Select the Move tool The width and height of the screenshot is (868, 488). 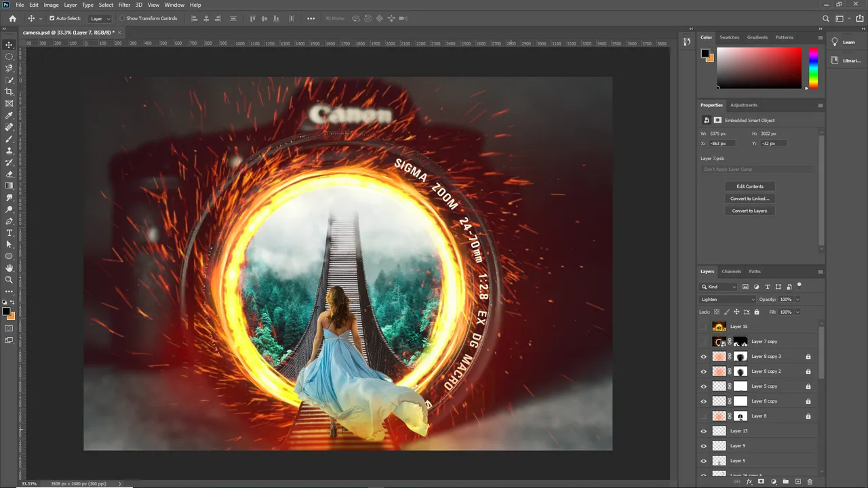pyautogui.click(x=9, y=45)
